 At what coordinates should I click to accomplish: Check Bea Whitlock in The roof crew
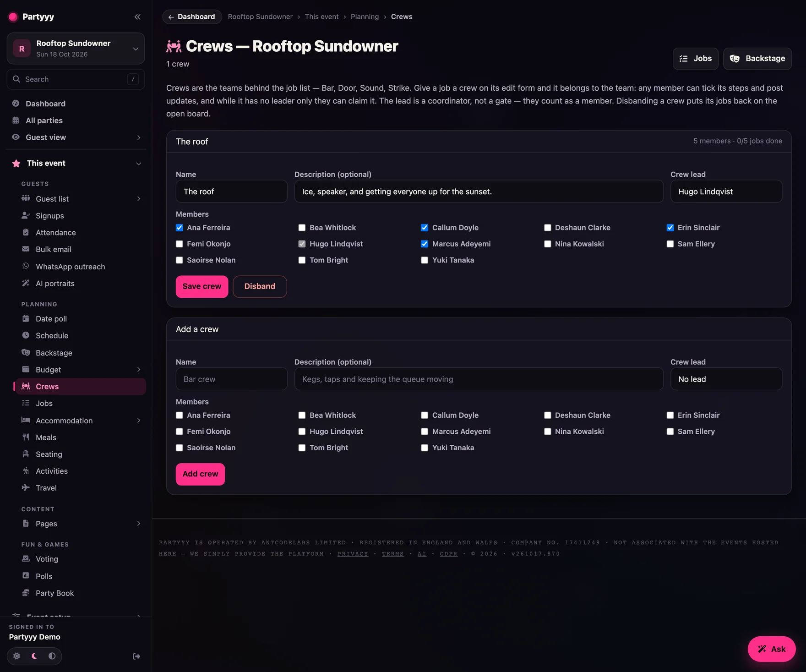click(x=302, y=228)
